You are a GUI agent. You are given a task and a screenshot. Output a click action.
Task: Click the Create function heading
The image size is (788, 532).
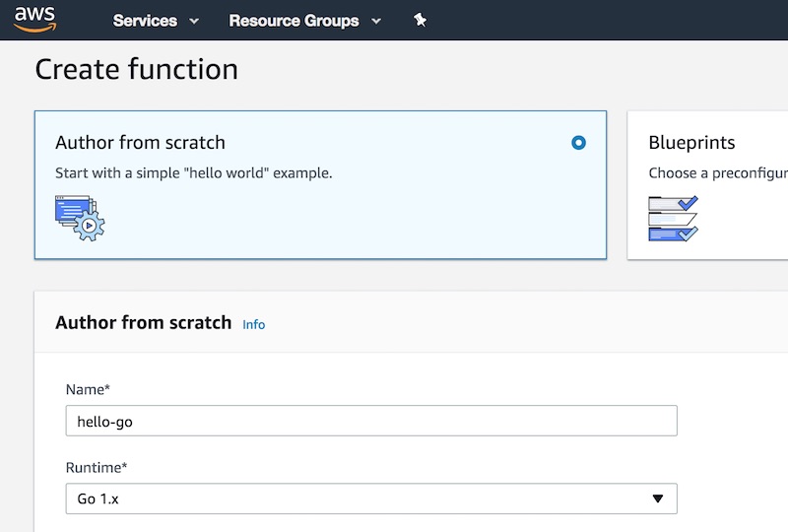point(136,70)
